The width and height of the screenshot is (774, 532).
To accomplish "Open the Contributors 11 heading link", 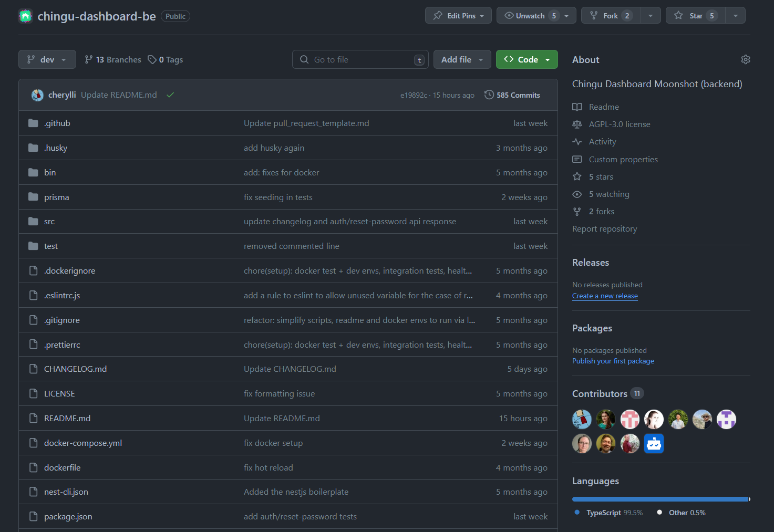I will (607, 393).
